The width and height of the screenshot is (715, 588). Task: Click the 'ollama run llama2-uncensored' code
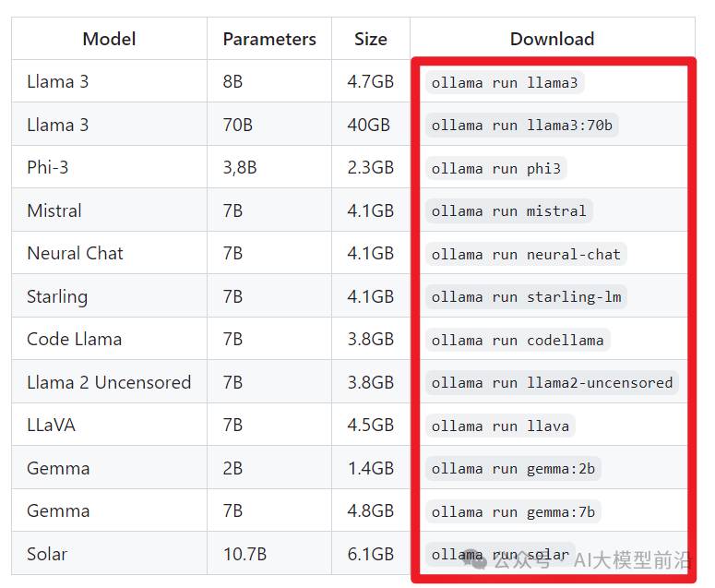[552, 382]
